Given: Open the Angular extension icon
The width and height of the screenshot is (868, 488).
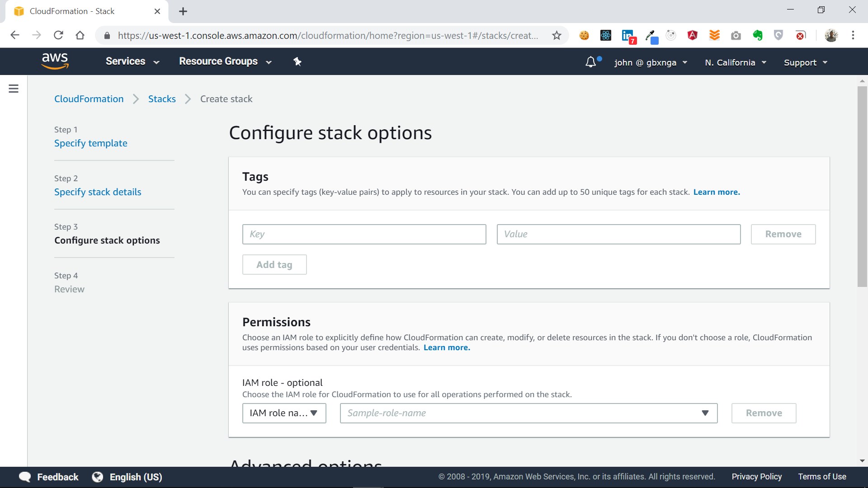Looking at the screenshot, I should point(692,35).
